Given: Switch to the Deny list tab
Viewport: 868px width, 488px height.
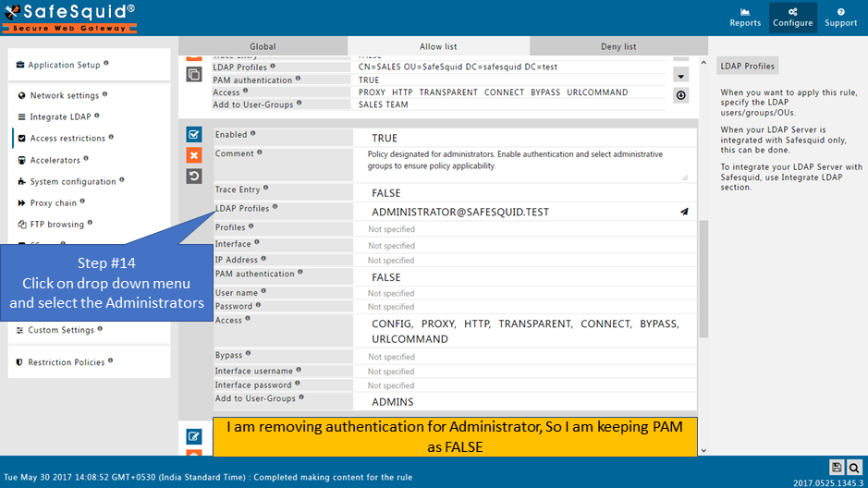Looking at the screenshot, I should click(x=619, y=46).
